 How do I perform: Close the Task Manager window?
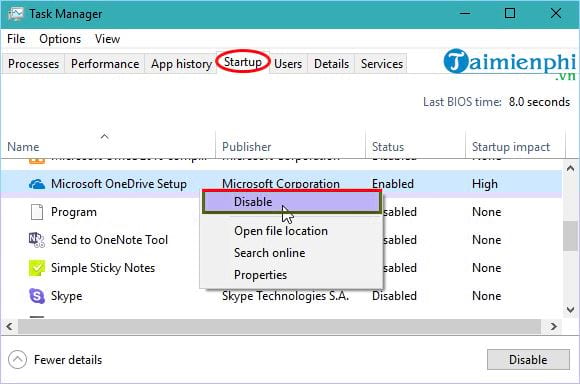tap(556, 14)
